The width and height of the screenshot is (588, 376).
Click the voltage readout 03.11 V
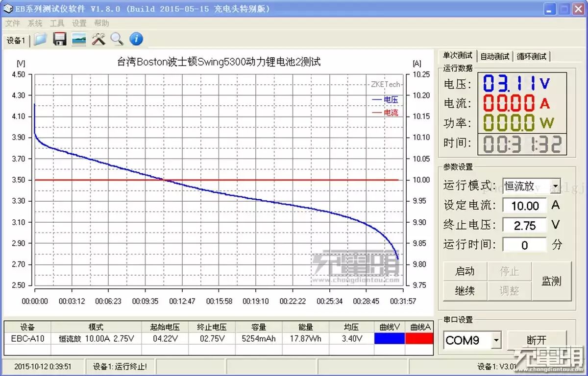point(517,84)
